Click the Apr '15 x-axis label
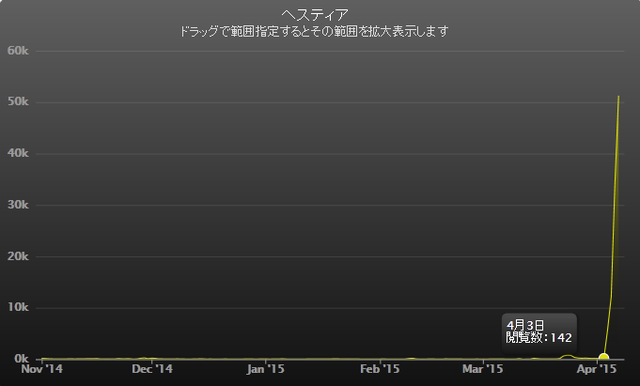 pos(596,369)
